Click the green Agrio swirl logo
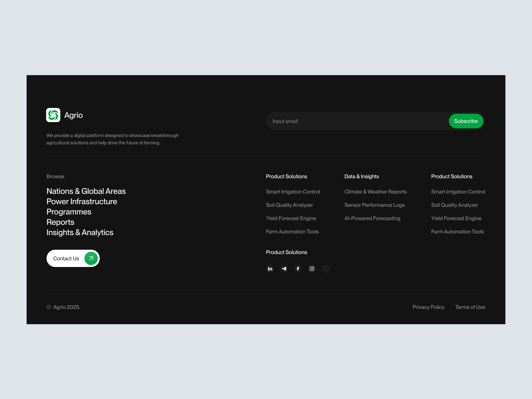 53,115
